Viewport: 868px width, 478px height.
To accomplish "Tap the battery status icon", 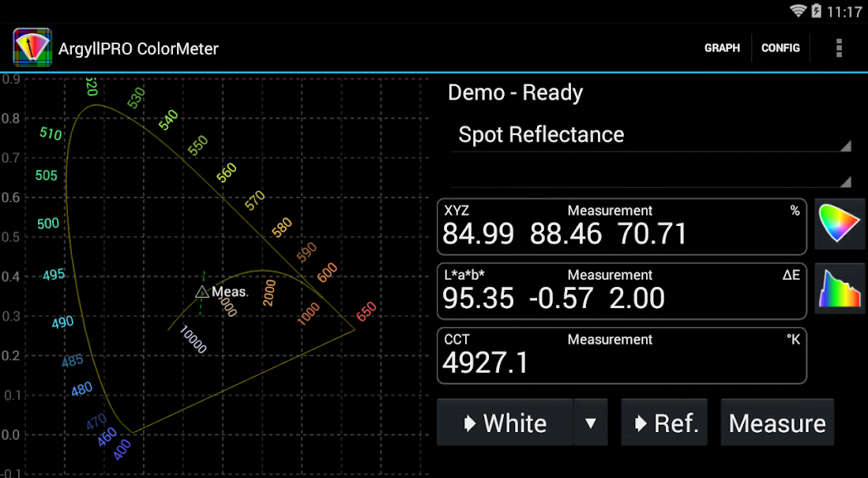I will [816, 11].
